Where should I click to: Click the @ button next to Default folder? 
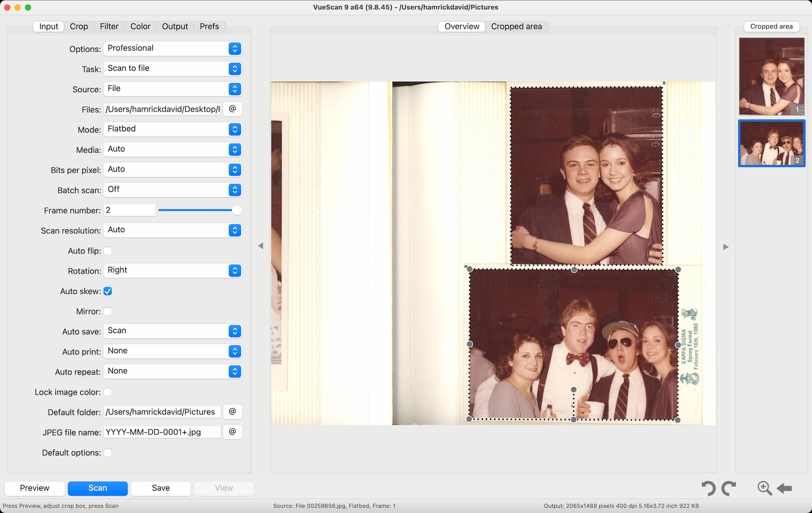pyautogui.click(x=232, y=412)
